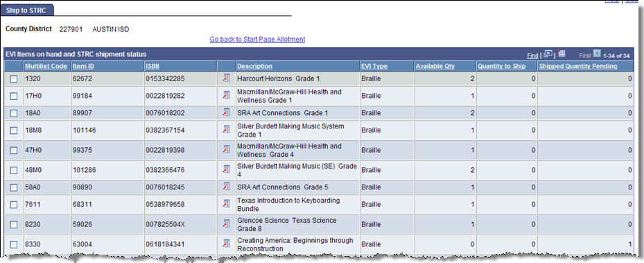Check the box for Multilist Code 8330
The height and width of the screenshot is (263, 644).
point(14,244)
